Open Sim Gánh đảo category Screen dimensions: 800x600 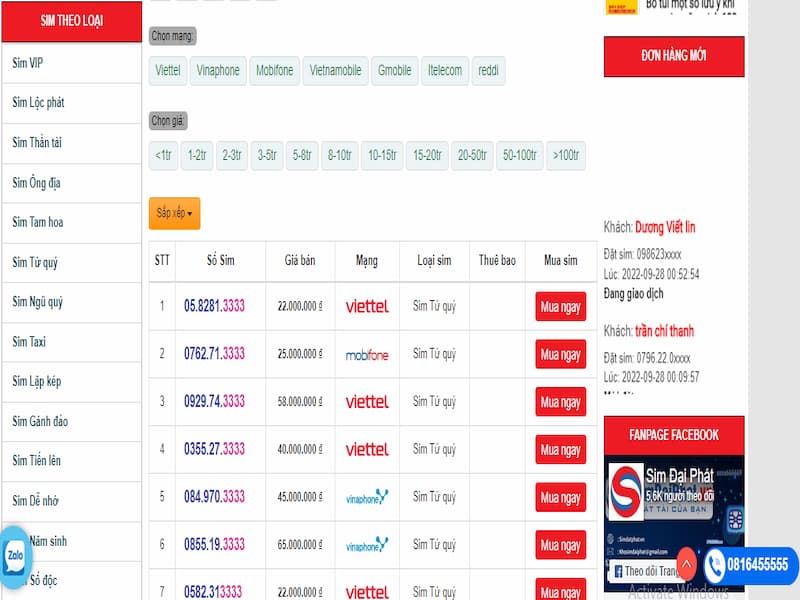(x=71, y=421)
